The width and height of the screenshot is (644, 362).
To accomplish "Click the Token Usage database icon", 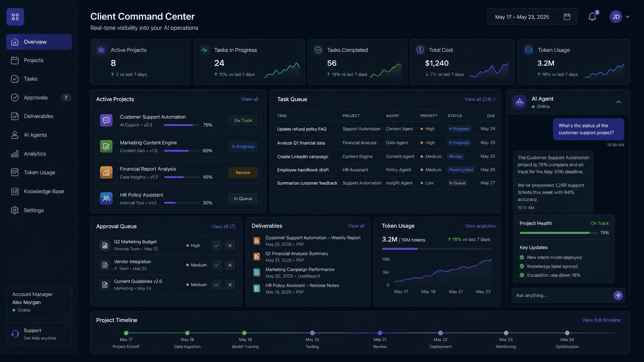I will coord(529,50).
